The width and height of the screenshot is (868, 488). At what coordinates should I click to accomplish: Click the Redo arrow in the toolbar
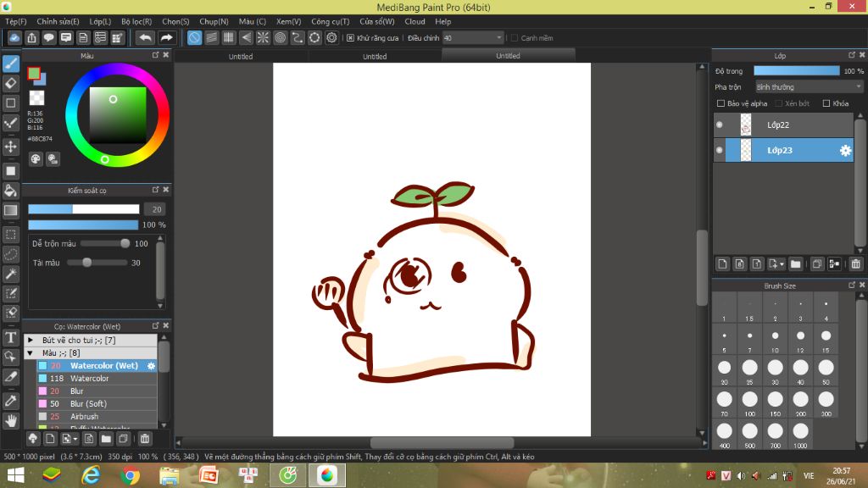166,37
